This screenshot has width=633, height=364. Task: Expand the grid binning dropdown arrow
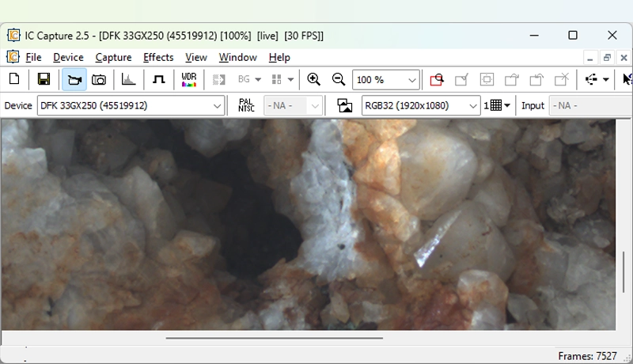507,106
